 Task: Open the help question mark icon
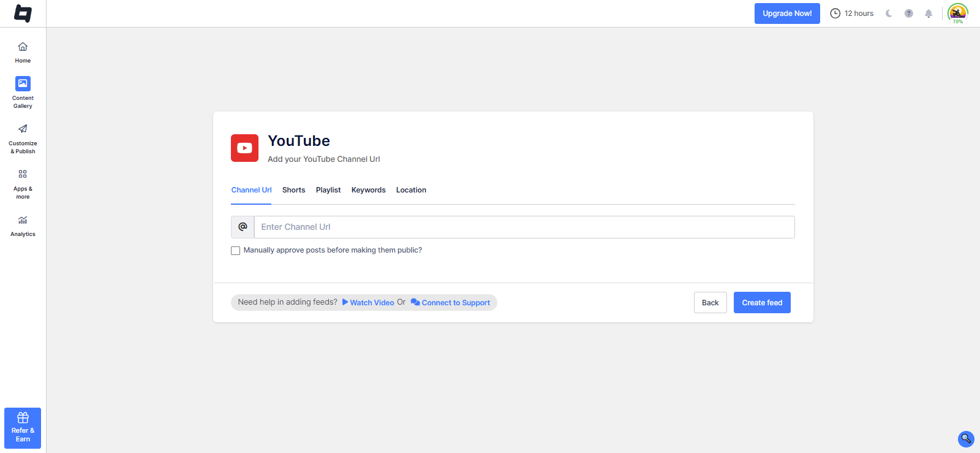909,13
